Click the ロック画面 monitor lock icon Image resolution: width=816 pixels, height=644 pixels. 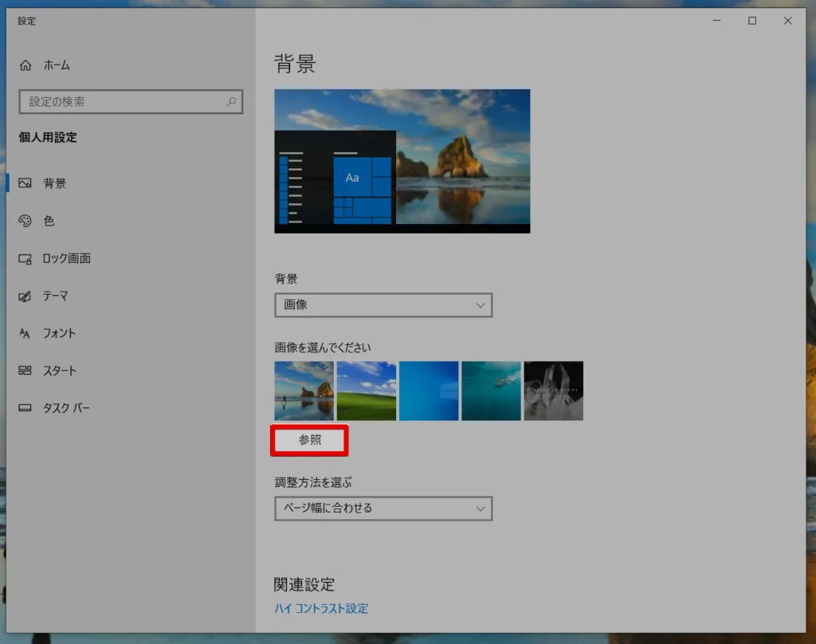point(25,258)
